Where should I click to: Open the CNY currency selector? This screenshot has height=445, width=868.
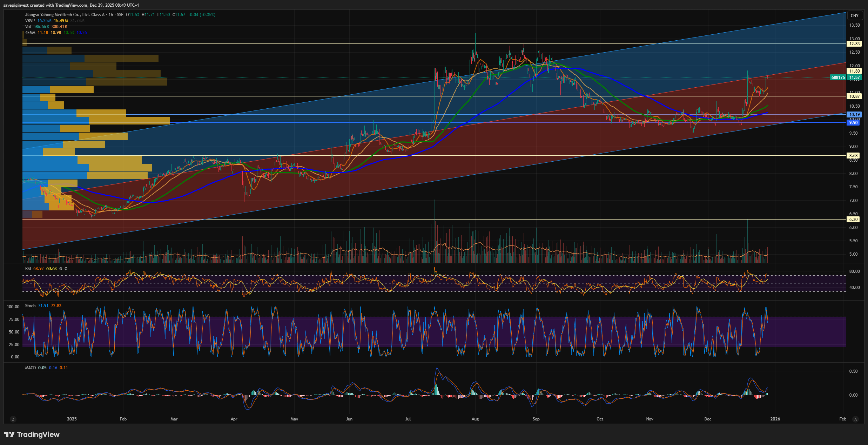click(854, 15)
